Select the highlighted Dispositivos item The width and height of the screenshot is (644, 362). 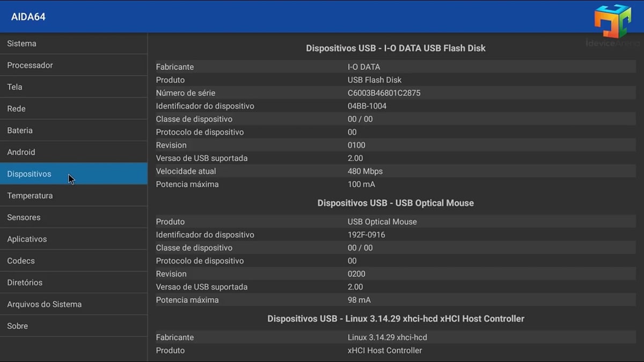pos(74,174)
